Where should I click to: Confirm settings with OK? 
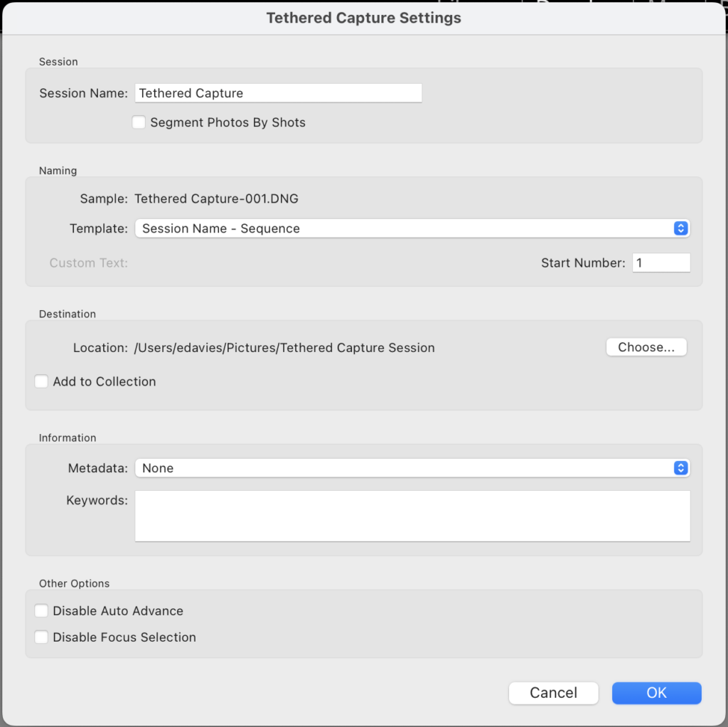click(x=655, y=693)
